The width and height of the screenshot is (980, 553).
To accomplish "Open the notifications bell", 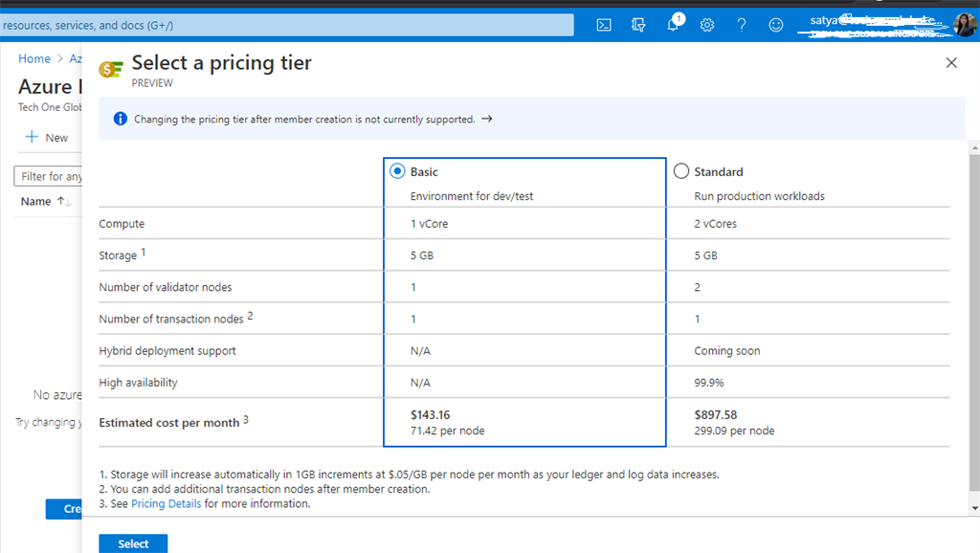I will pos(674,25).
